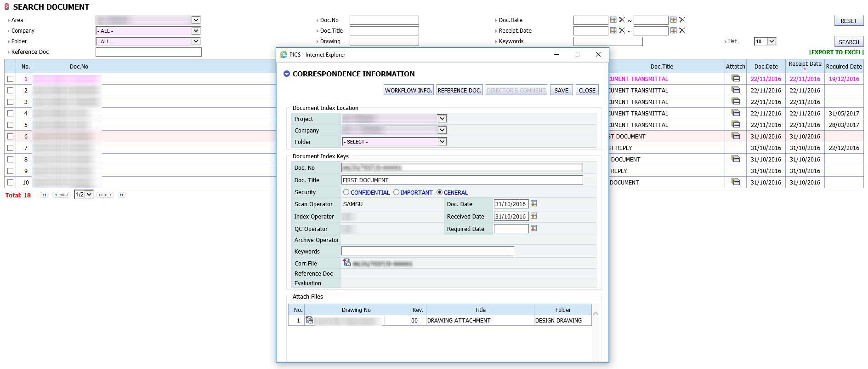Open drawing attachment file icon in row 1
This screenshot has height=369, width=868.
click(x=309, y=320)
